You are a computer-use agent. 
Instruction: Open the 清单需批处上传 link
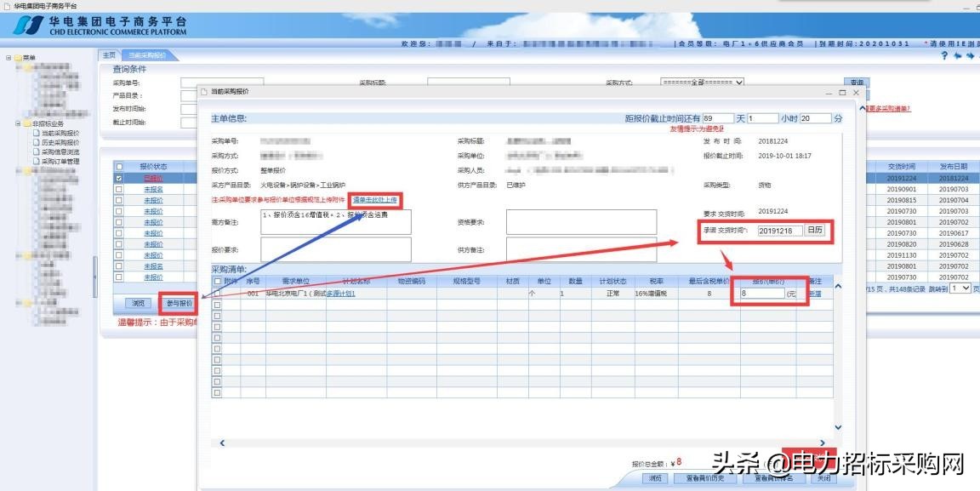pyautogui.click(x=374, y=200)
